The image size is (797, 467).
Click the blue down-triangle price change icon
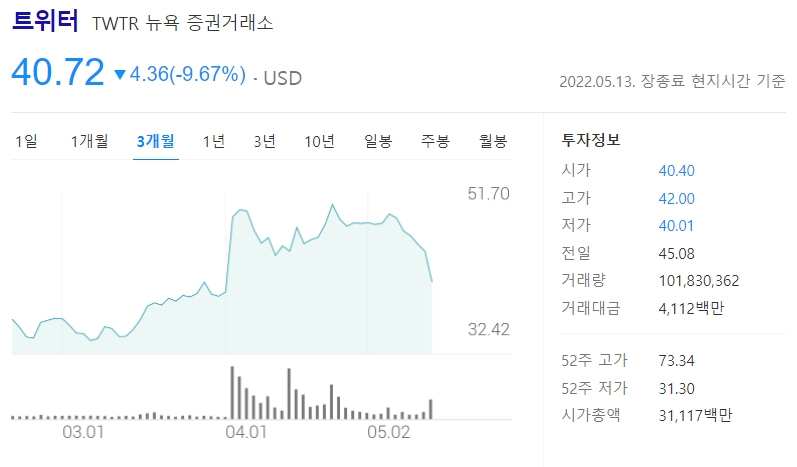point(120,75)
